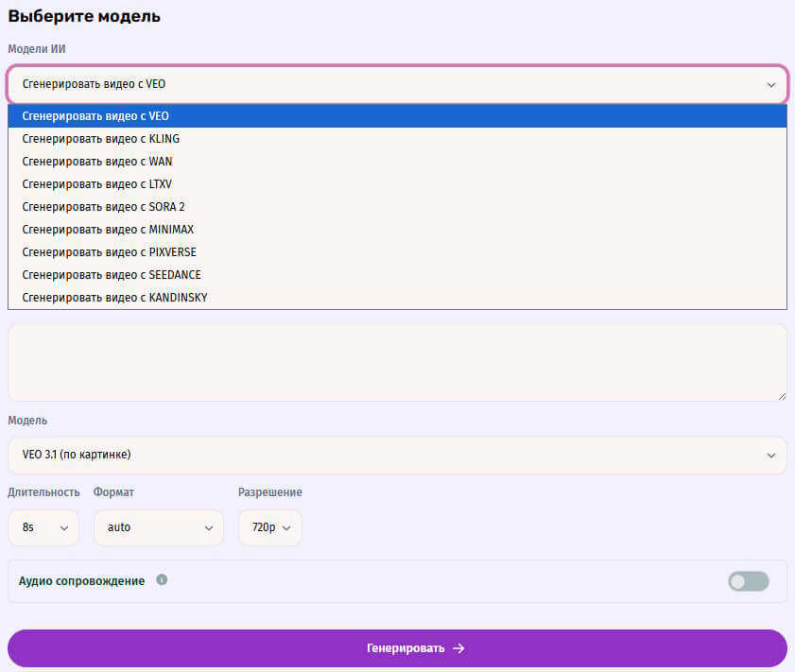
Task: Open the Формат auto dropdown
Action: tap(158, 527)
